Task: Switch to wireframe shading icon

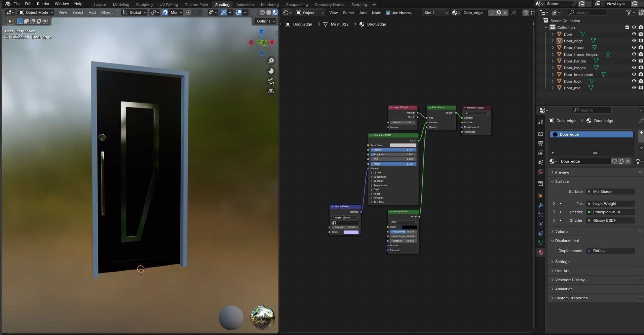Action: pos(262,12)
